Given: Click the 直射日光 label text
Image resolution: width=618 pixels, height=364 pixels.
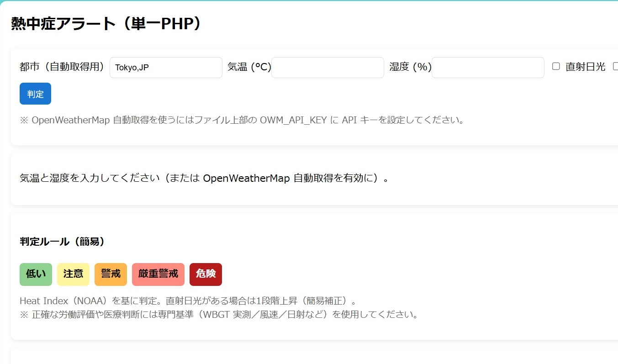Looking at the screenshot, I should pos(585,67).
